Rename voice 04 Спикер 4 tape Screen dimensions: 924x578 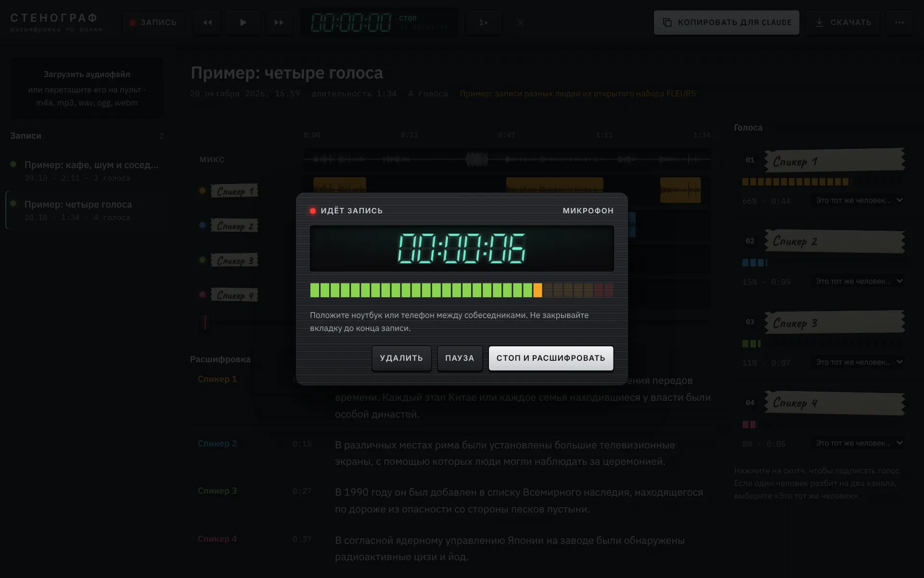coord(834,403)
